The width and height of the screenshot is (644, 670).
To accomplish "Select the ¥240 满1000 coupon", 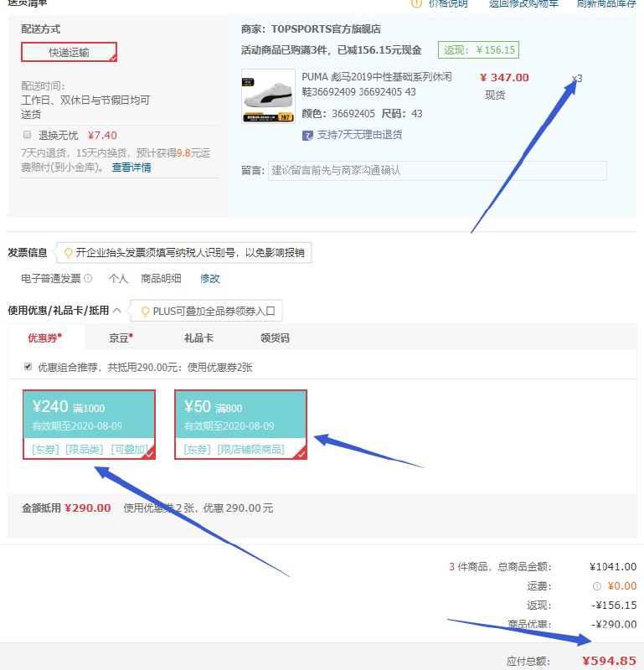I will point(89,425).
